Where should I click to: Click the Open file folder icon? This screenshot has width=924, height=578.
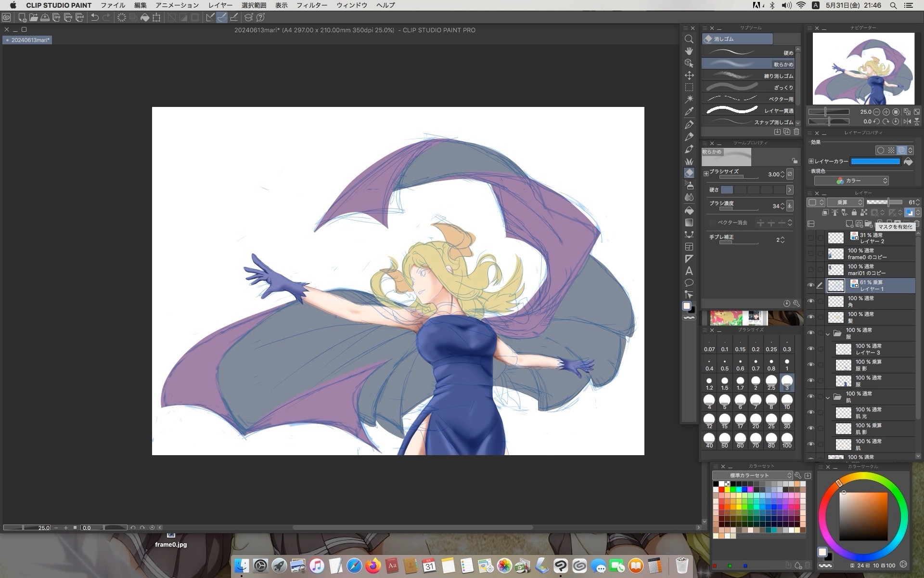tap(33, 18)
